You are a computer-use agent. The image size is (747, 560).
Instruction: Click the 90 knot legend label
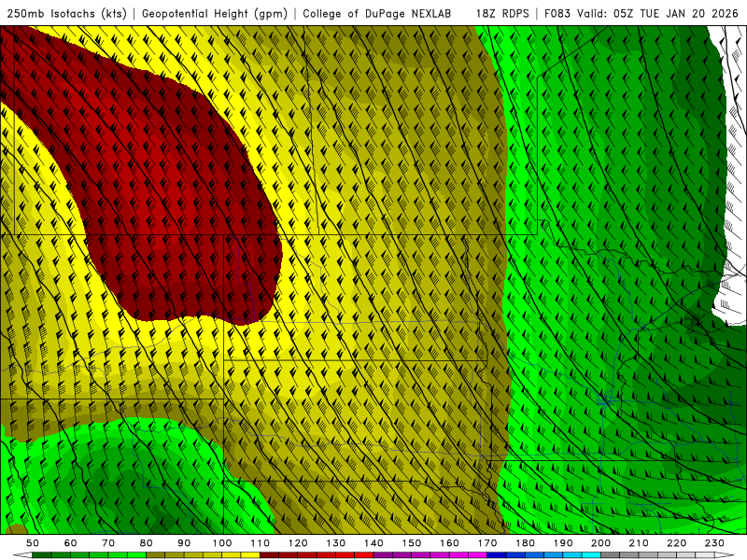184,543
